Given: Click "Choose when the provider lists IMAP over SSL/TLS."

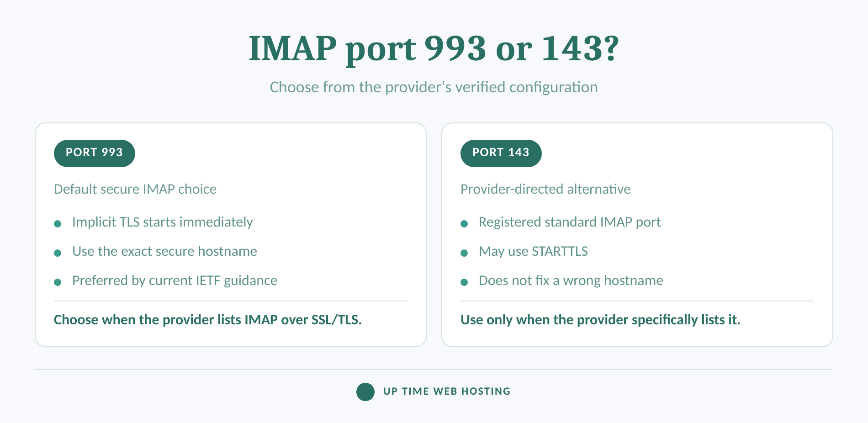Looking at the screenshot, I should point(208,320).
